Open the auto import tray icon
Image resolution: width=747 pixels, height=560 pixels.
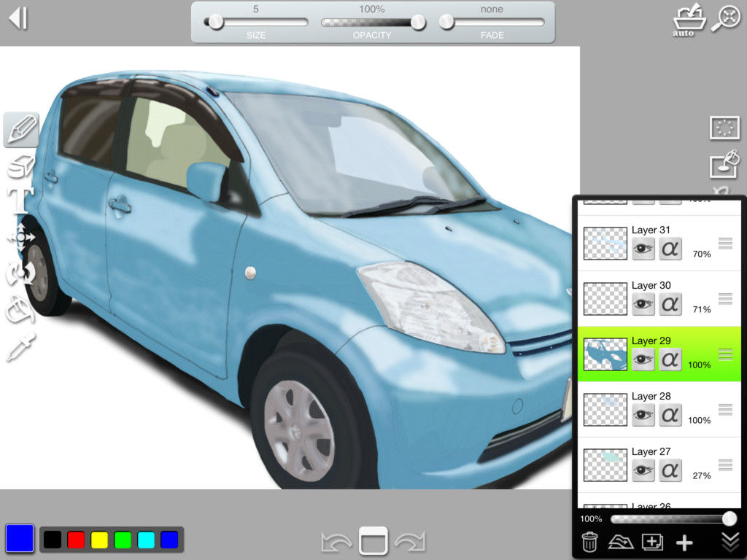coord(689,20)
